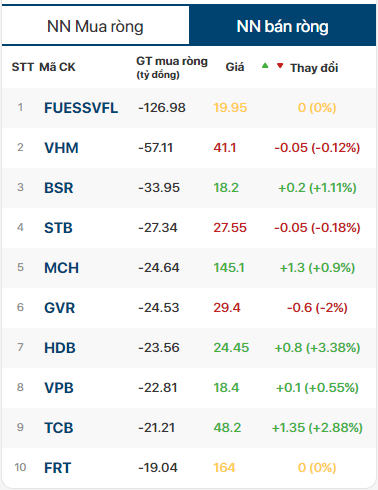Click the green up triangle sort icon
The width and height of the screenshot is (378, 490).
click(265, 66)
